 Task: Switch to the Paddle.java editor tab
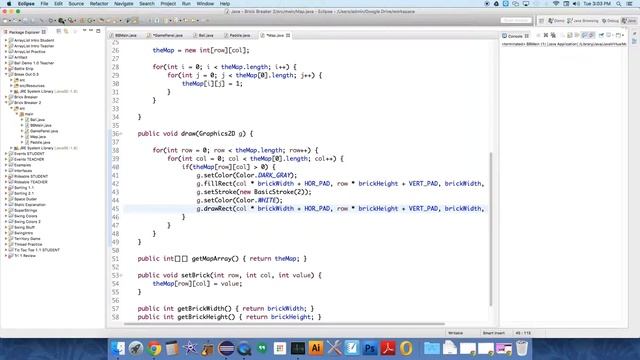tap(240, 36)
